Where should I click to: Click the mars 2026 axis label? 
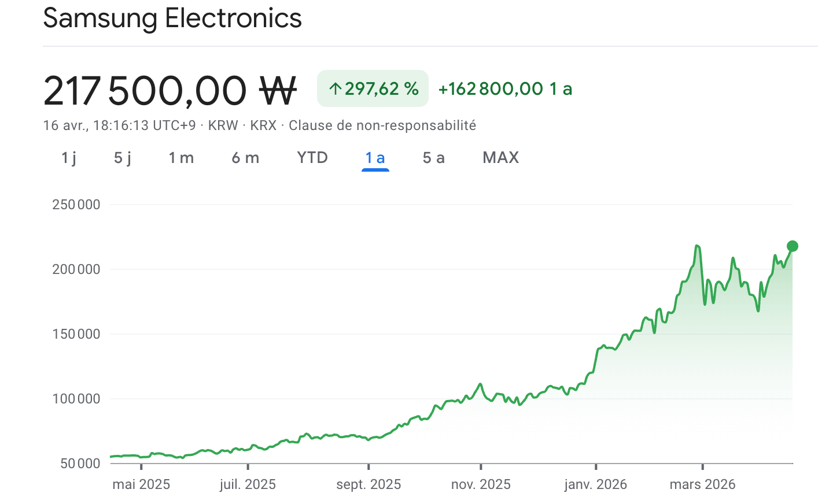702,484
